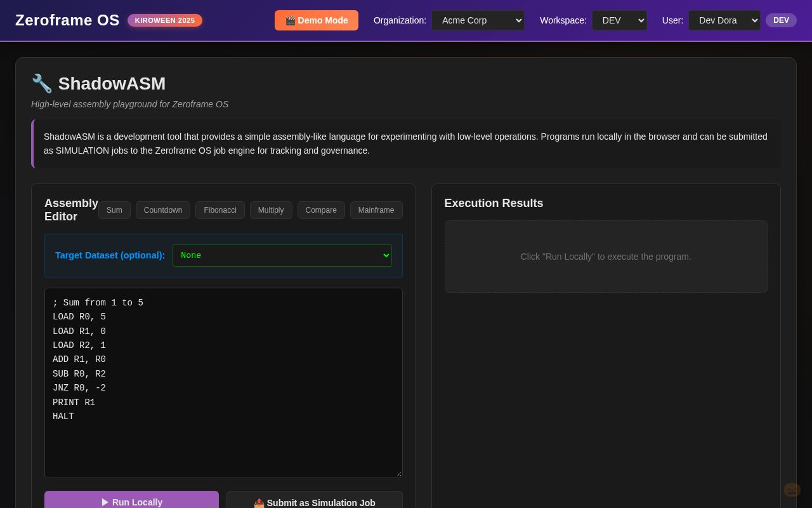The image size is (812, 508).
Task: Click the Zeroframe OS title
Action: [x=67, y=20]
